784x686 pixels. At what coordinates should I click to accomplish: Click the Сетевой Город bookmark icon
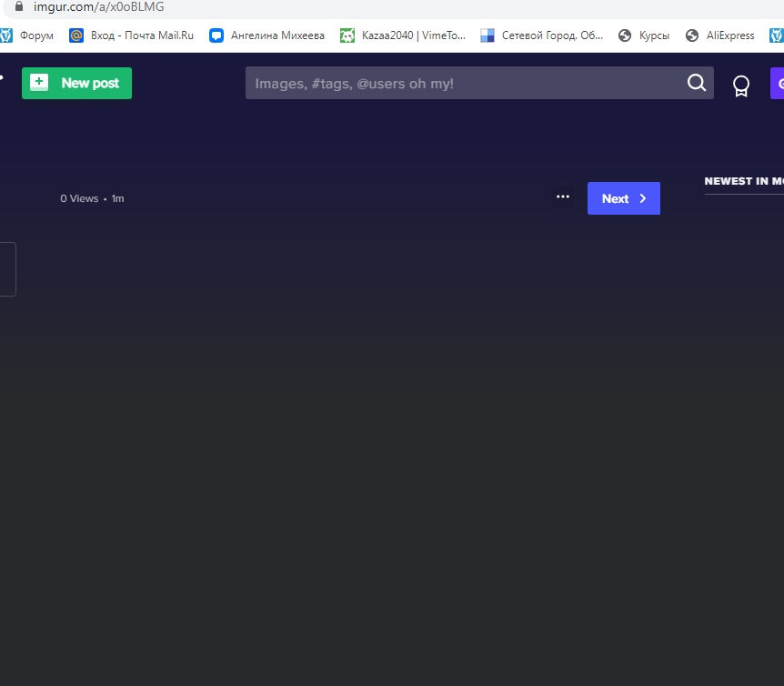[487, 35]
